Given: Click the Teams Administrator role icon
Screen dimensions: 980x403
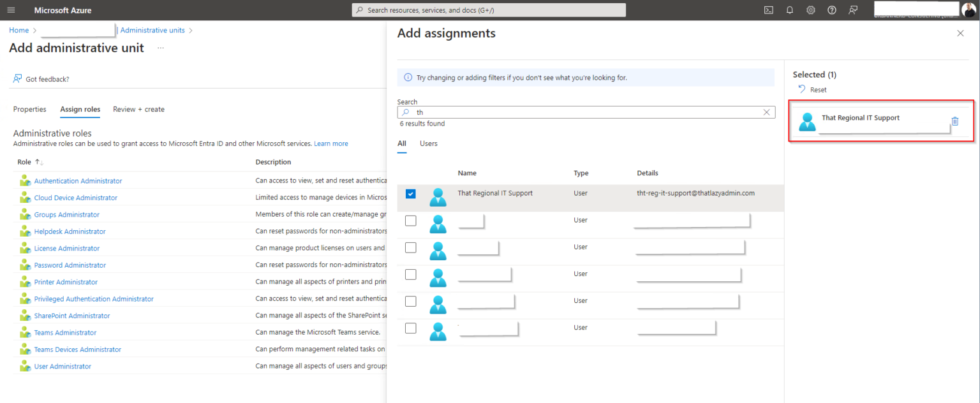Looking at the screenshot, I should point(25,332).
